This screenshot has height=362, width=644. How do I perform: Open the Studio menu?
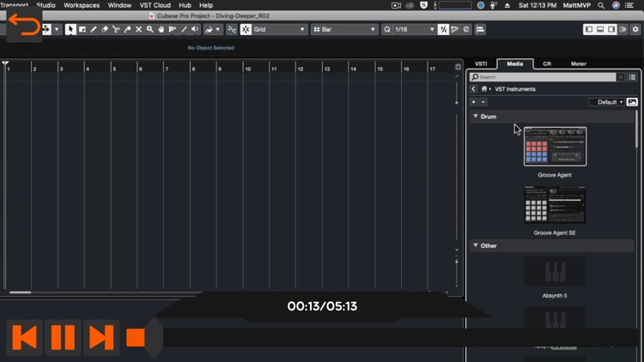(46, 5)
